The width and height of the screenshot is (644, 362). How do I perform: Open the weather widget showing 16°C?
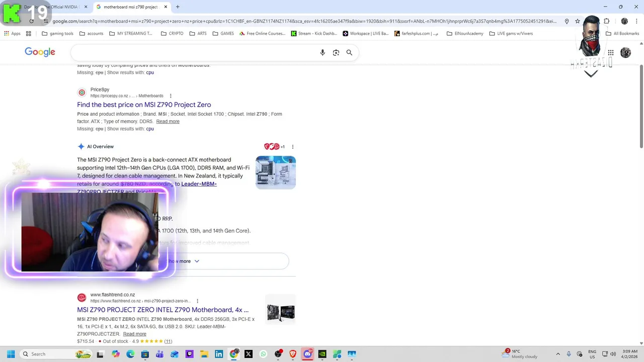[518, 354]
